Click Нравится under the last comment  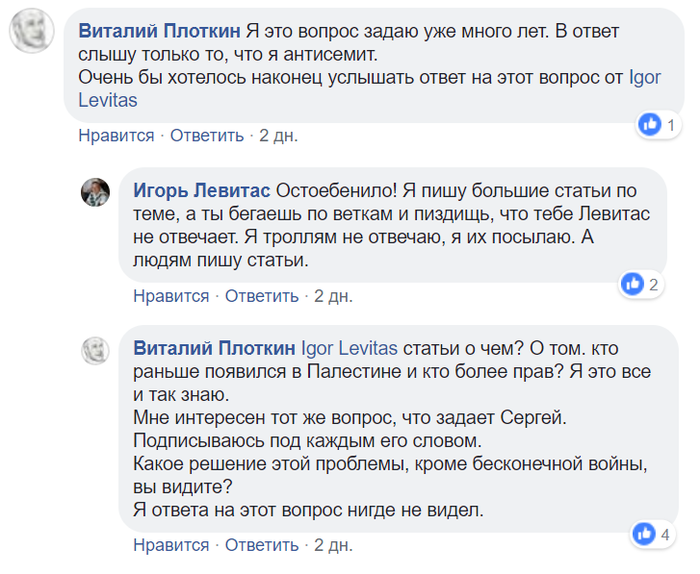(x=171, y=545)
